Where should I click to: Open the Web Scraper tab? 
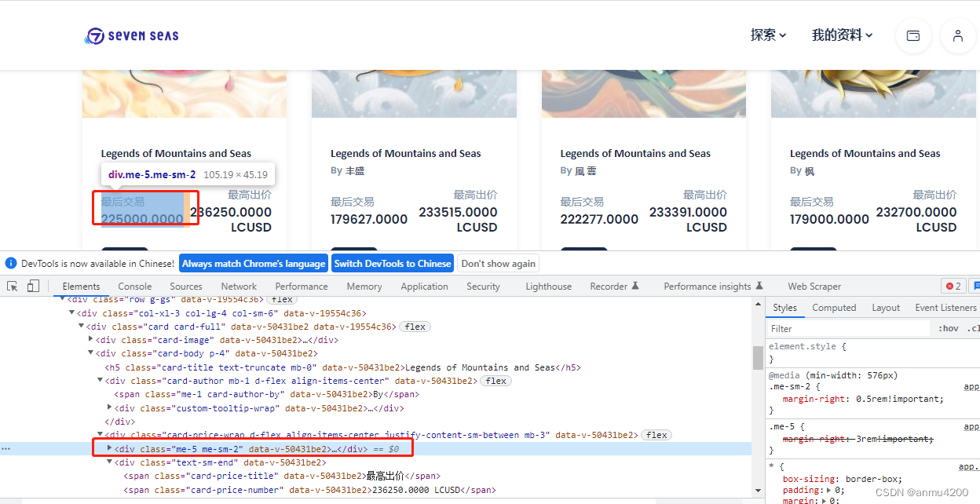[x=814, y=287]
